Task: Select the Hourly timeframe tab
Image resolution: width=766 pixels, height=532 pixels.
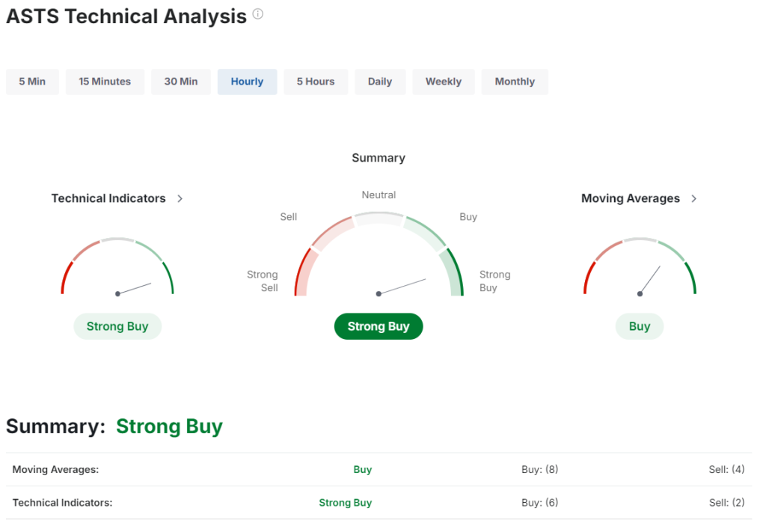Action: [x=247, y=82]
